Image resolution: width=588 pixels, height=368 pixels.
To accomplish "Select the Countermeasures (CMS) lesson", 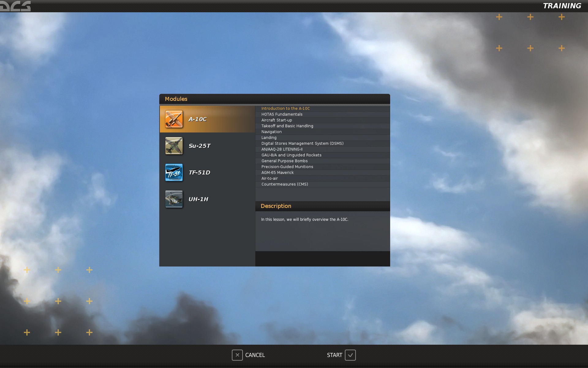I will coord(322,184).
